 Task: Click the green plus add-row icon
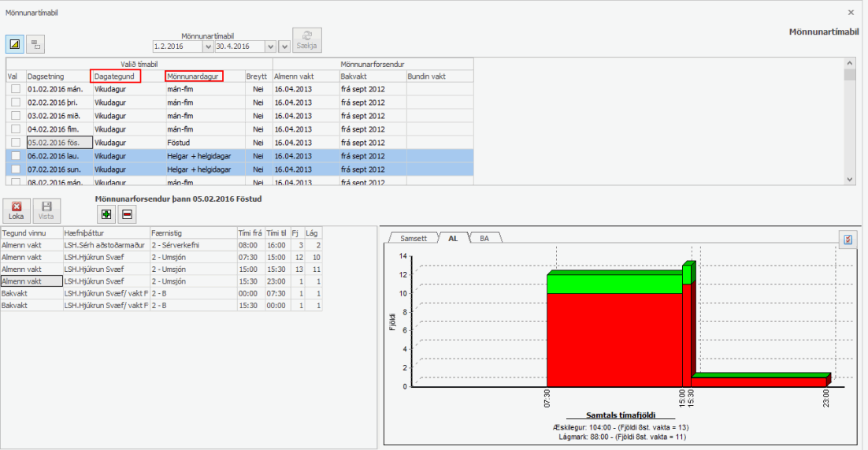[x=106, y=214]
